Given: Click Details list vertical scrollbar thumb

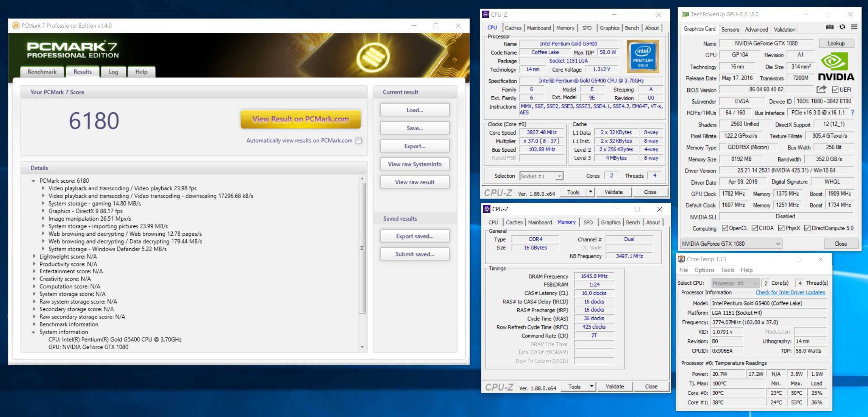Looking at the screenshot, I should click(362, 248).
